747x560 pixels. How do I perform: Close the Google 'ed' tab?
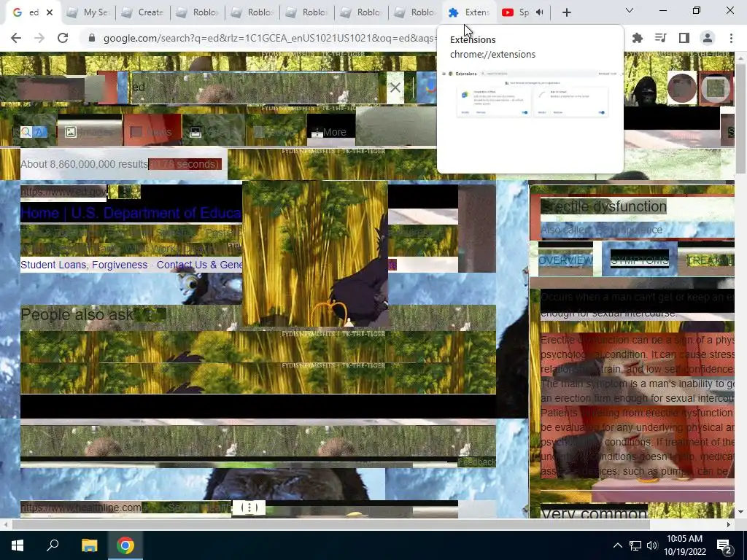tap(50, 12)
